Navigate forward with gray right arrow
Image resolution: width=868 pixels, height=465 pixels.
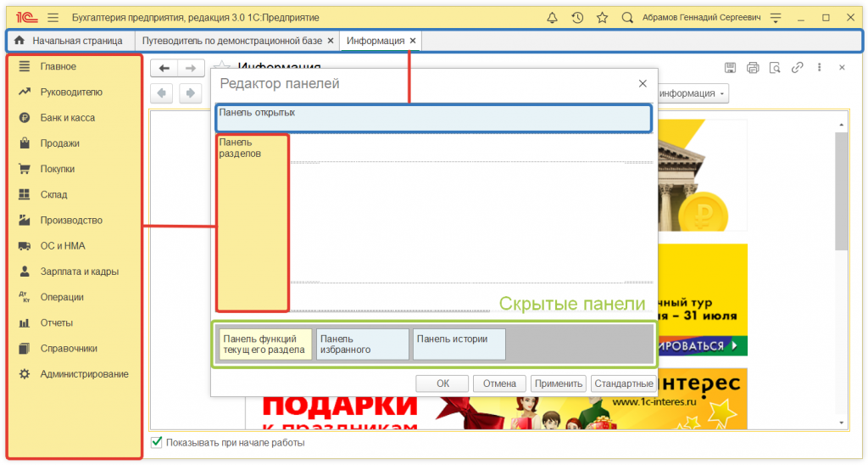coord(191,68)
